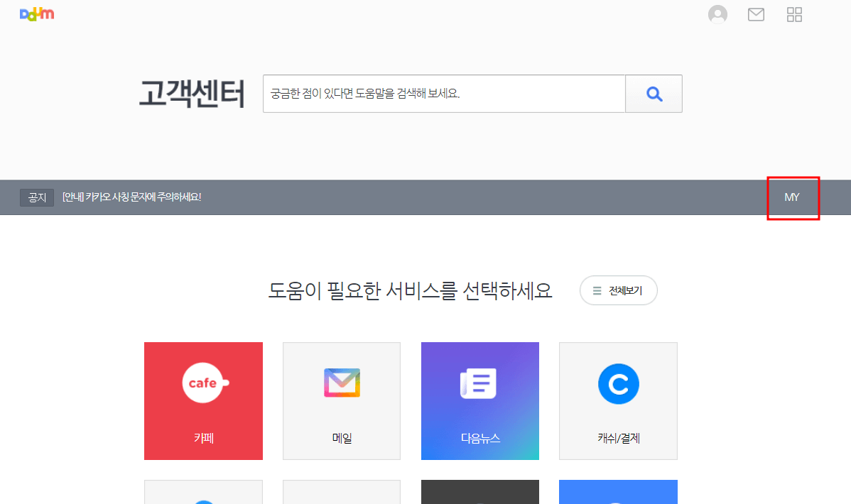Image resolution: width=851 pixels, height=504 pixels.
Task: Select the envelope icon on the 메일 tile
Action: coord(341,382)
